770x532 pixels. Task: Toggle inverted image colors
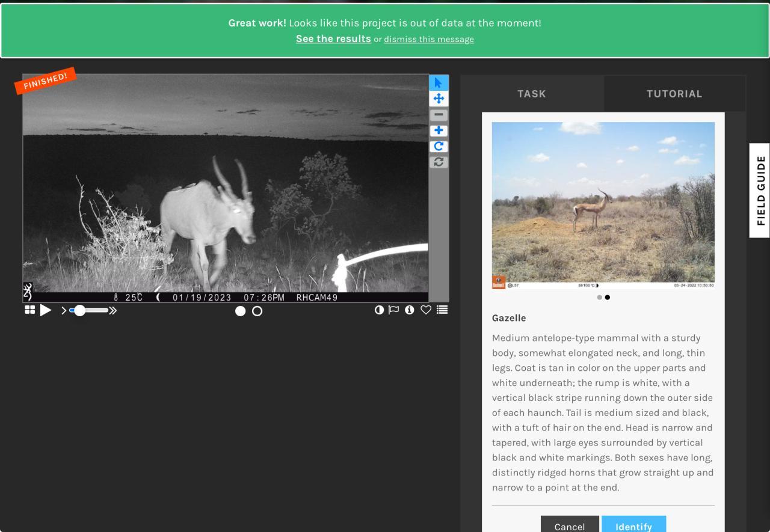379,310
